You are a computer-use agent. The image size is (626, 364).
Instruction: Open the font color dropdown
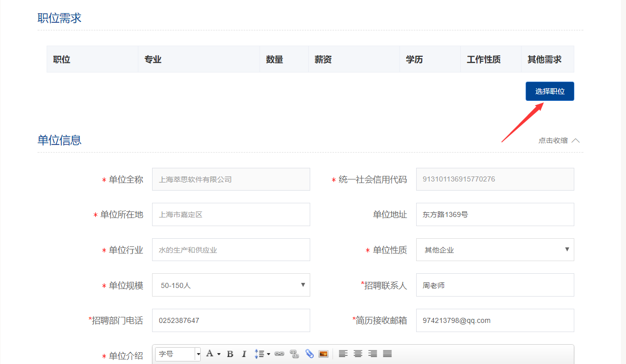click(x=213, y=354)
